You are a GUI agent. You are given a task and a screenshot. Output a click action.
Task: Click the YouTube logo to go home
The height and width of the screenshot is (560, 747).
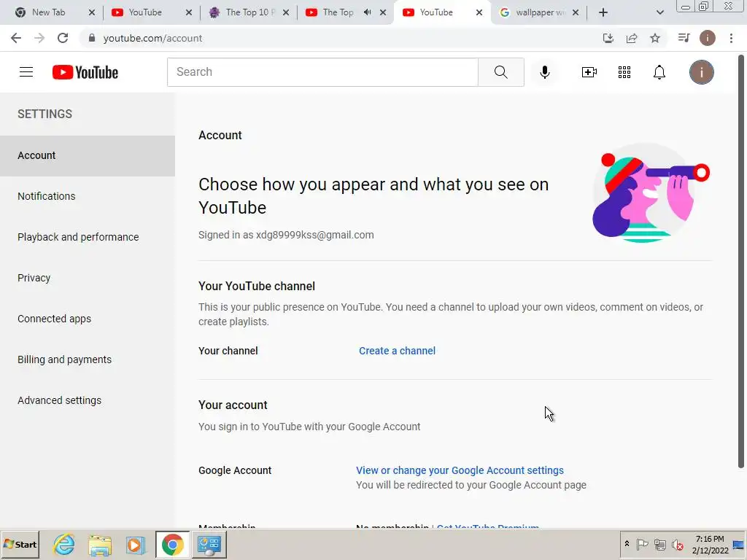point(85,72)
